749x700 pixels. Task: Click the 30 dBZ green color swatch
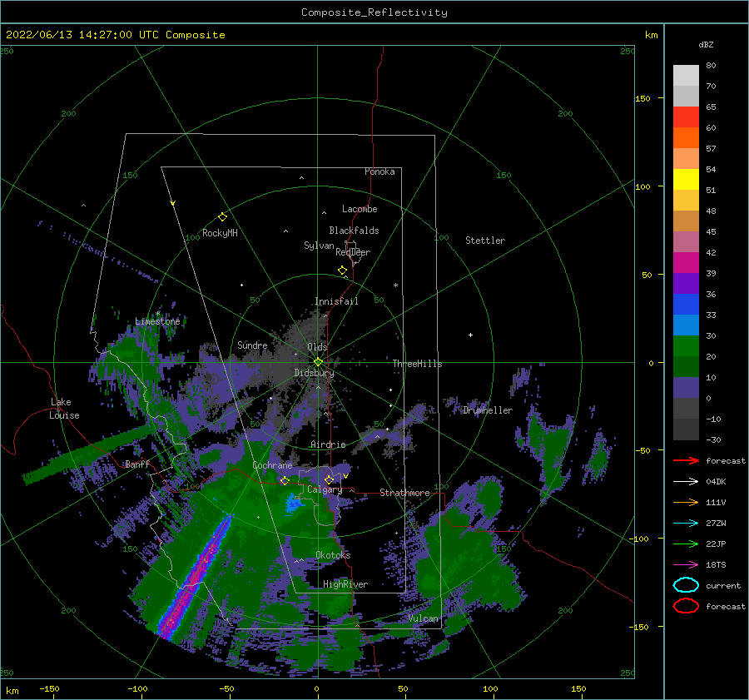click(x=686, y=346)
